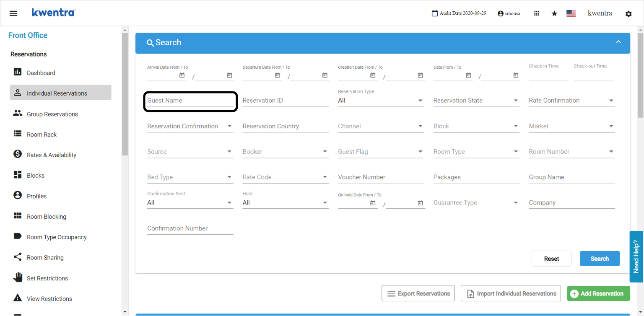Open the Block dropdown

pos(476,126)
